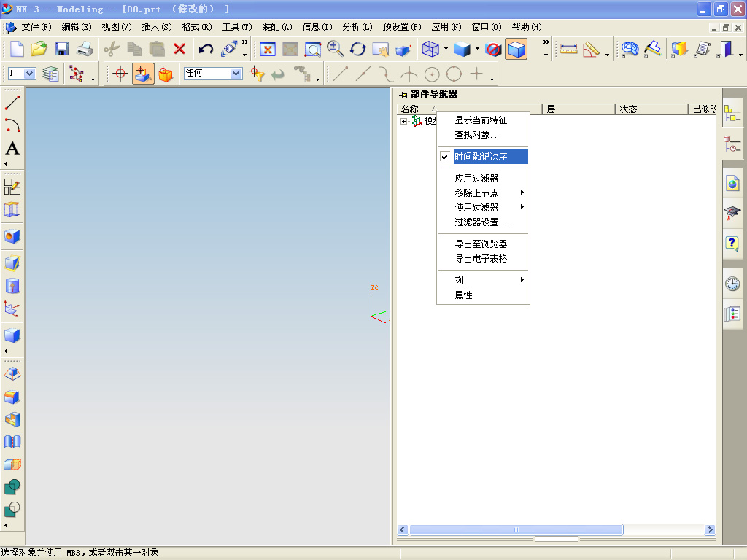
Task: Open the 分析(L) menu
Action: pyautogui.click(x=357, y=27)
